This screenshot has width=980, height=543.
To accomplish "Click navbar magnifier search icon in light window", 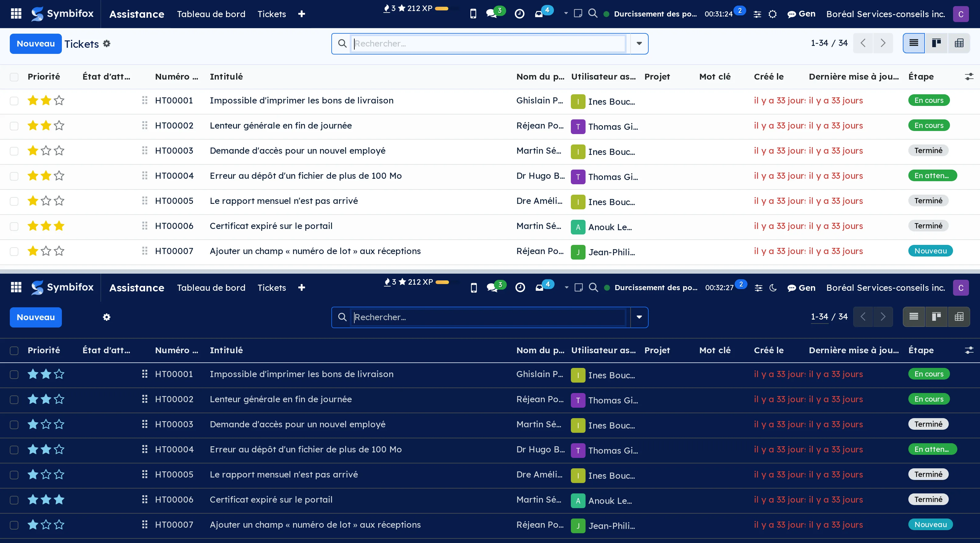I will (593, 13).
